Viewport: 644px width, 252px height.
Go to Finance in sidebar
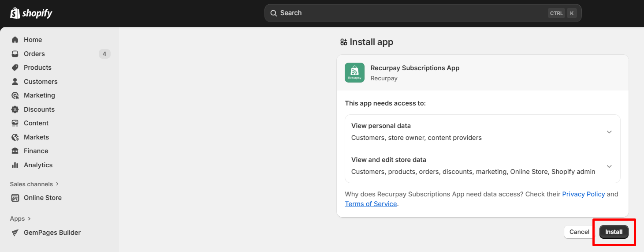(x=36, y=151)
